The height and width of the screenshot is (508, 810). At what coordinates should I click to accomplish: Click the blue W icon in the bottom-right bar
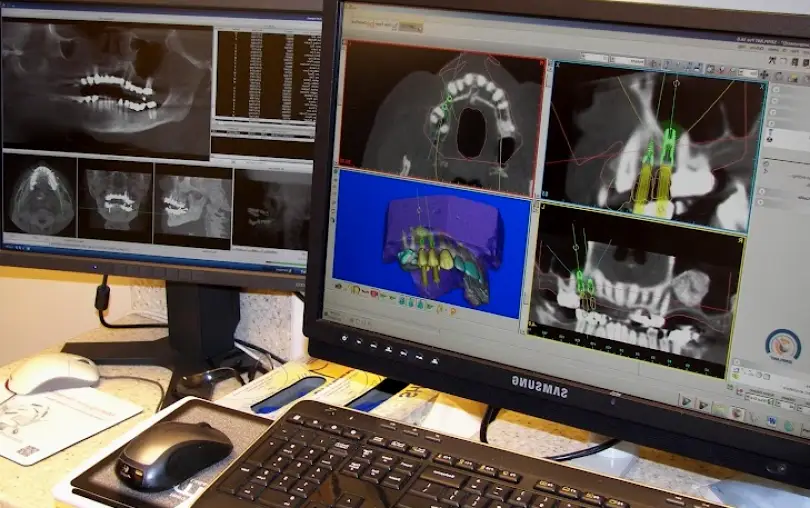(x=771, y=421)
